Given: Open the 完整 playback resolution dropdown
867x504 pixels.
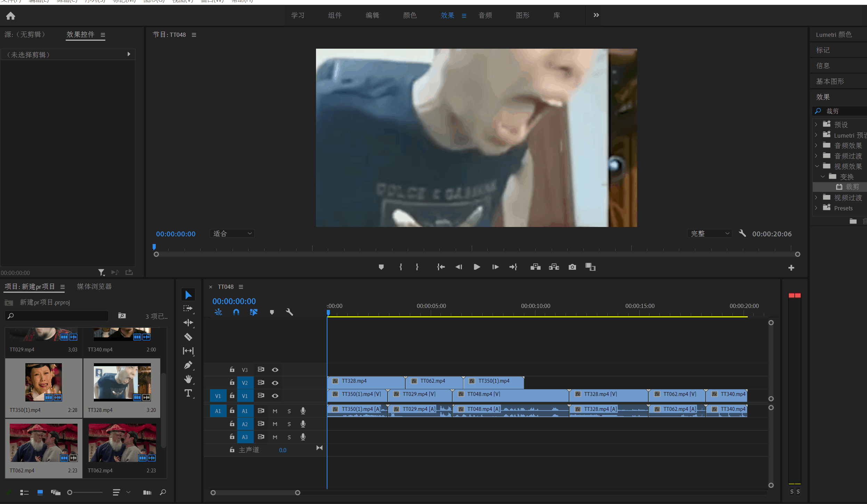Looking at the screenshot, I should click(710, 234).
